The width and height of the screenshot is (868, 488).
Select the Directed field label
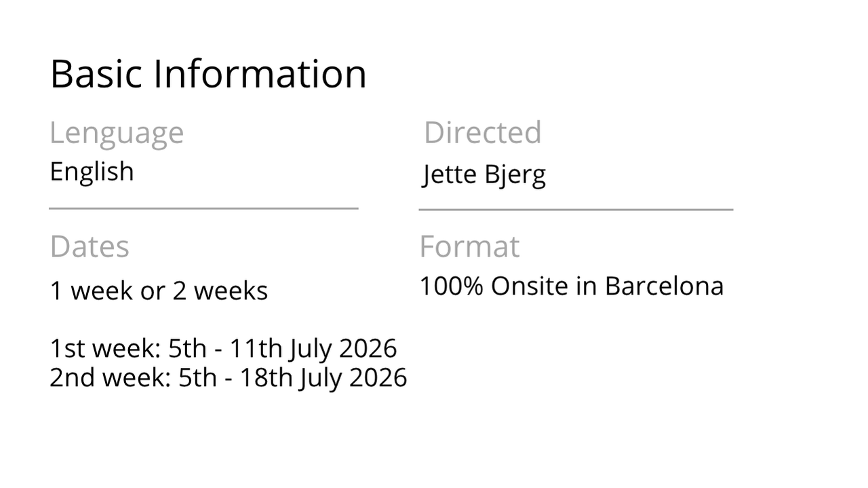pyautogui.click(x=482, y=132)
